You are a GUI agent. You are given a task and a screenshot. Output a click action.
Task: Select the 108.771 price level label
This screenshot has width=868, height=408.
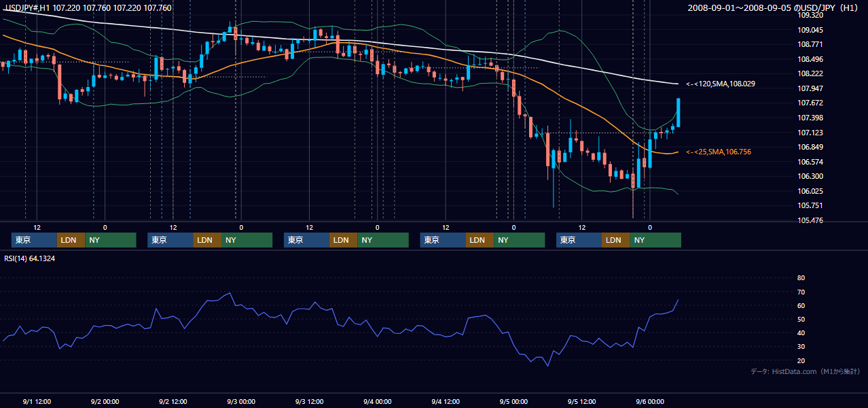point(810,44)
